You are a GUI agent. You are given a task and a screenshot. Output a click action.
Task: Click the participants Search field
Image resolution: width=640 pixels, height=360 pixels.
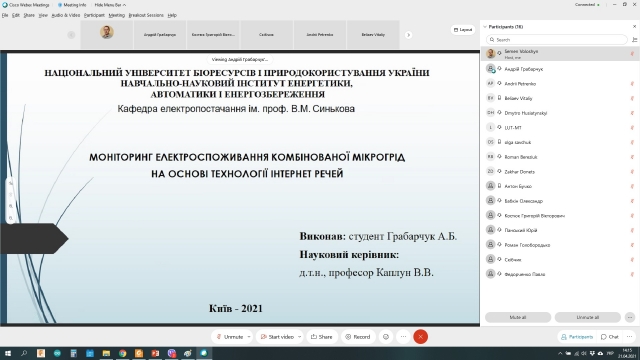[557, 40]
